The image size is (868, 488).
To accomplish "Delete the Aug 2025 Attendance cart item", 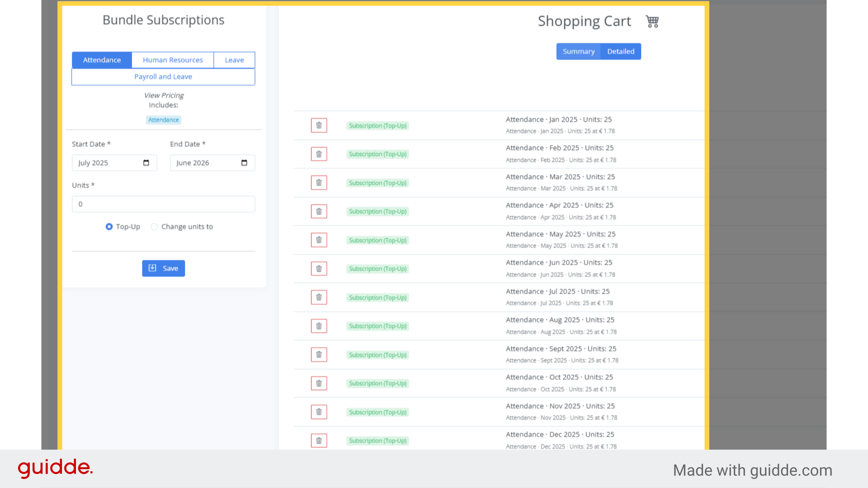I will pos(319,326).
